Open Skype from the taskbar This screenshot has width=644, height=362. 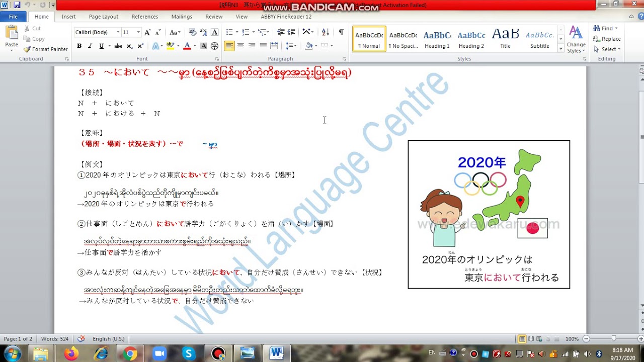(x=189, y=353)
